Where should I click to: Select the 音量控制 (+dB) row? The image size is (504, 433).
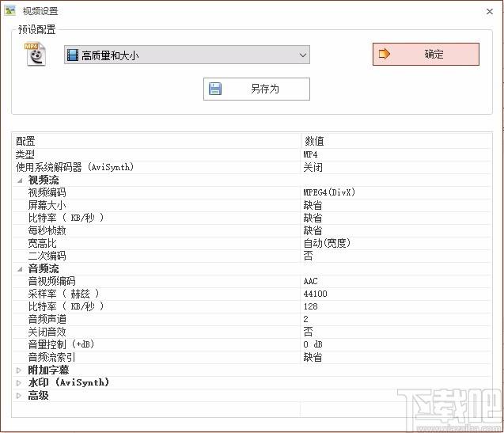[252, 344]
